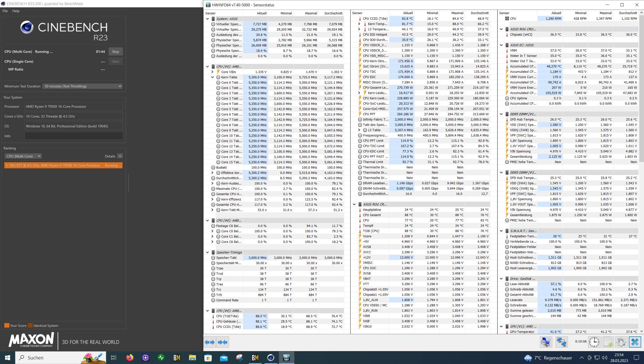Open Firefox from the taskbar

(x=130, y=357)
